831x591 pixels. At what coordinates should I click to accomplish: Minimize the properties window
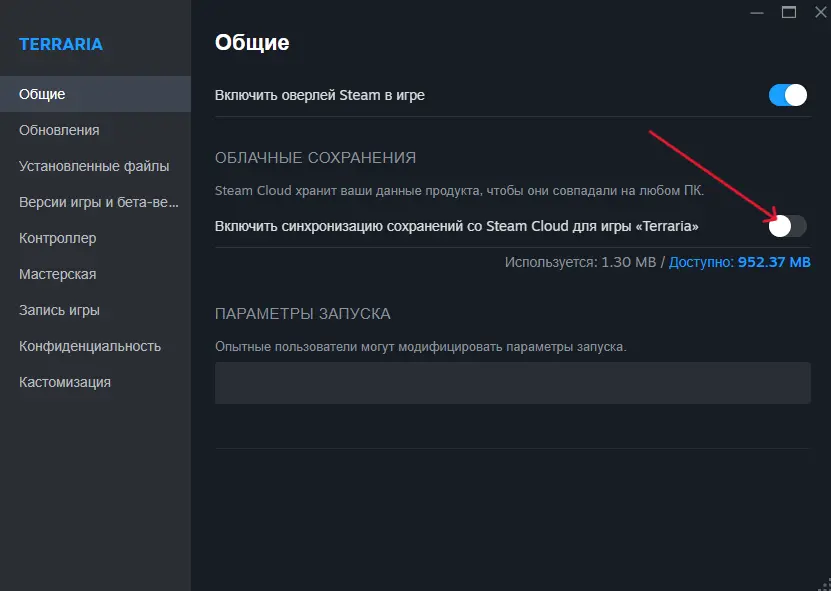[757, 12]
